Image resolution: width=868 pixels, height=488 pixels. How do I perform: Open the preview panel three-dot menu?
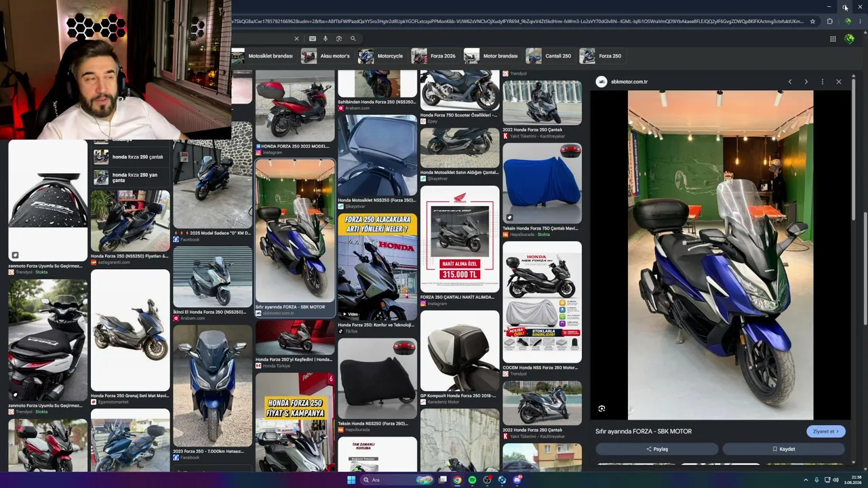click(x=822, y=82)
